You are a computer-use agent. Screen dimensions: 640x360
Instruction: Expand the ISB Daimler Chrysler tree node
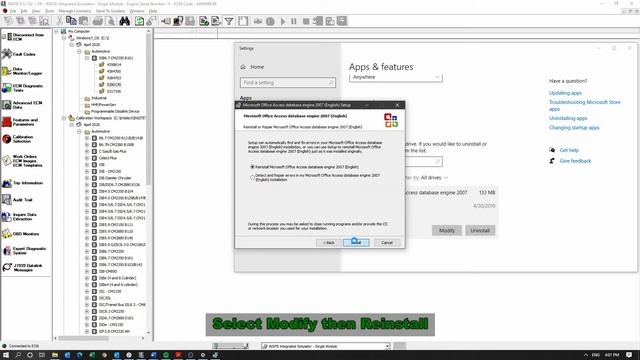point(87,178)
